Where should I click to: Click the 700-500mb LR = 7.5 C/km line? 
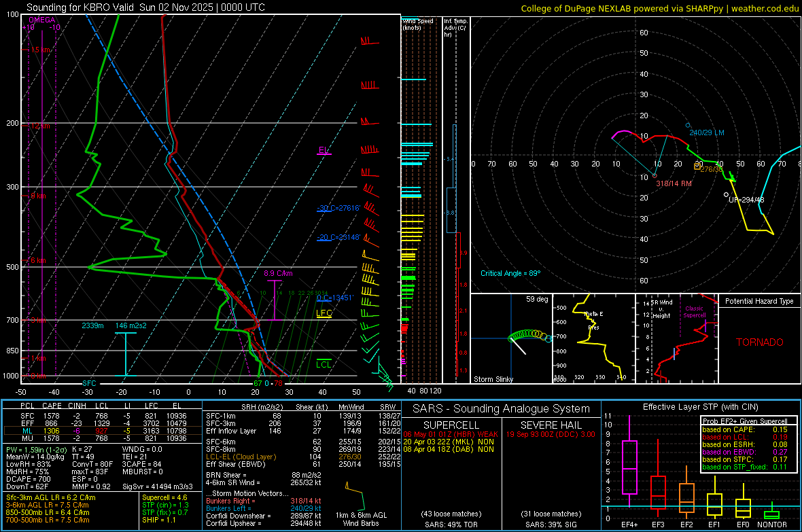click(x=48, y=520)
